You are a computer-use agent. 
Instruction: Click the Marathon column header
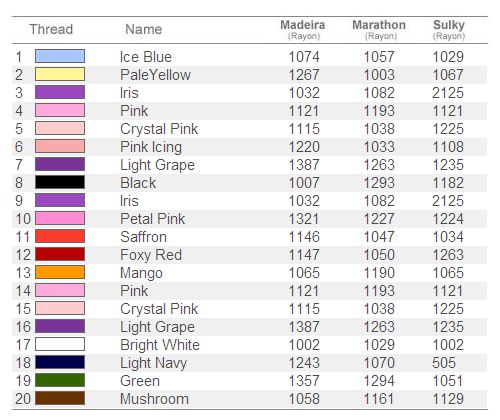click(379, 29)
